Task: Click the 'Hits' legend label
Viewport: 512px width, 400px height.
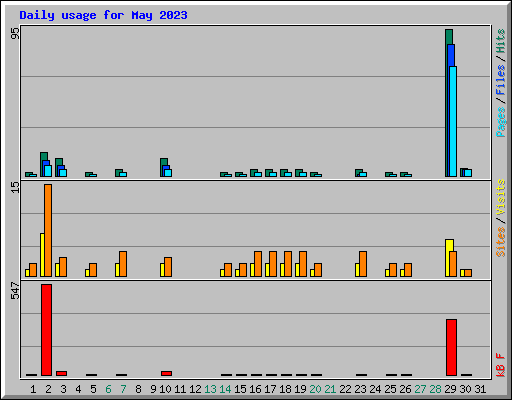Action: pos(500,41)
